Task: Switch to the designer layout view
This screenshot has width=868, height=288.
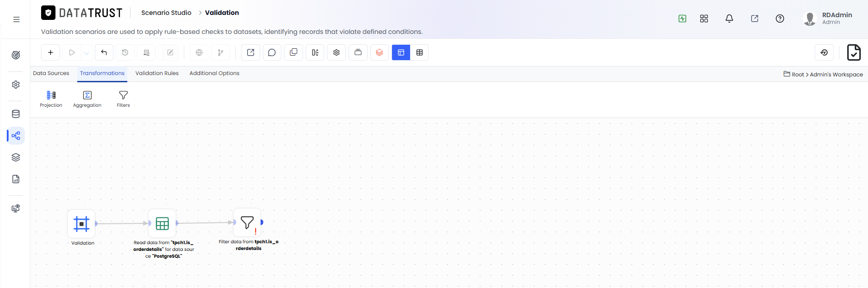Action: tap(401, 52)
